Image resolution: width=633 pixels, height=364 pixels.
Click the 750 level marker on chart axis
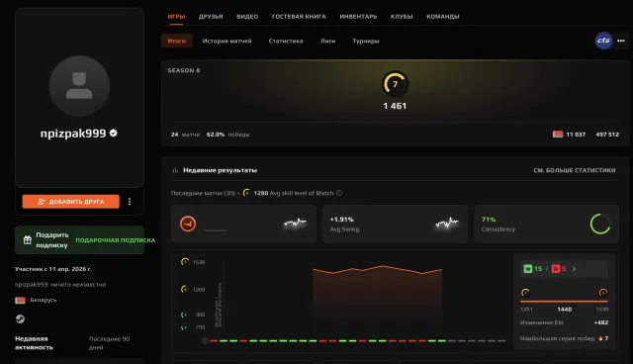pyautogui.click(x=183, y=327)
